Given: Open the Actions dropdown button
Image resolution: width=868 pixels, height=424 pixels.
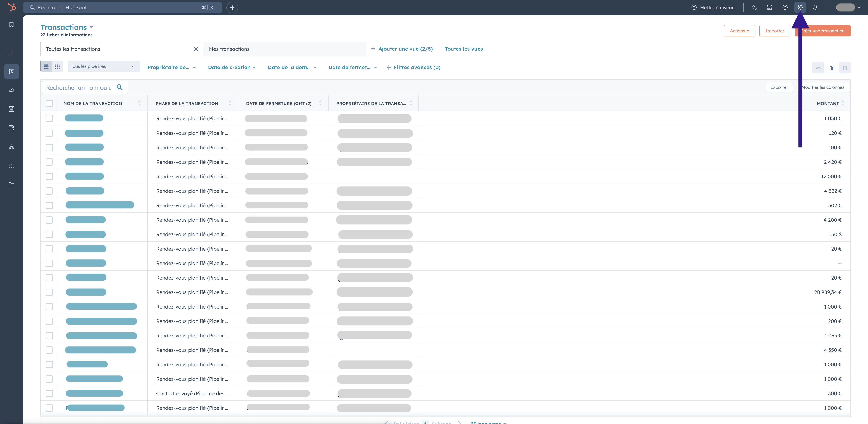Looking at the screenshot, I should (739, 31).
